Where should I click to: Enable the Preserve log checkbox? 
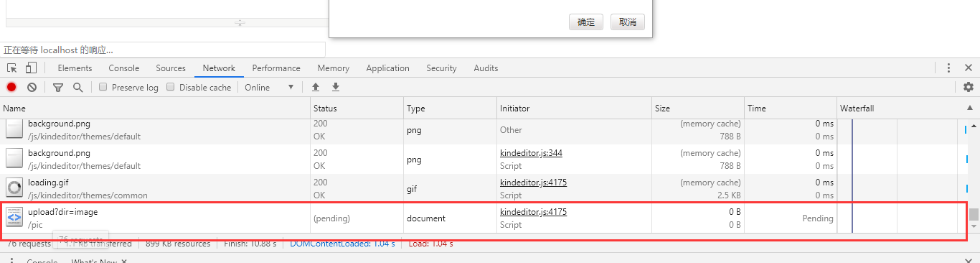coord(103,87)
